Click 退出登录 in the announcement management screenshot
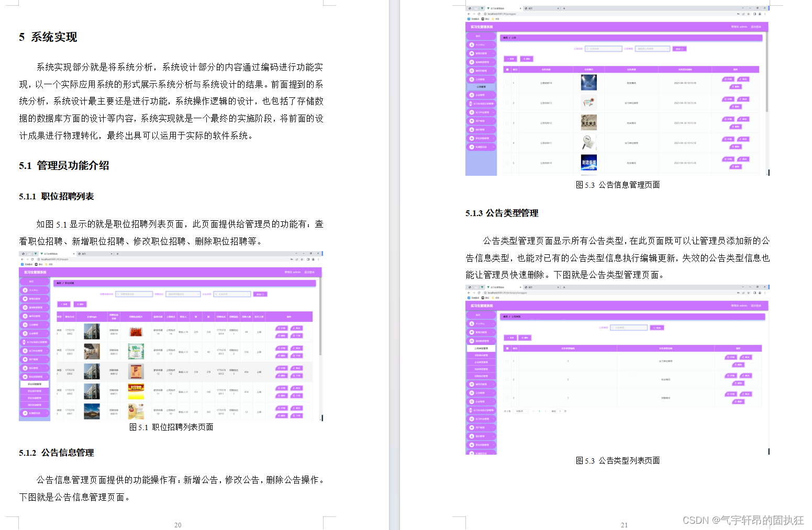This screenshot has width=812, height=530. (x=756, y=27)
